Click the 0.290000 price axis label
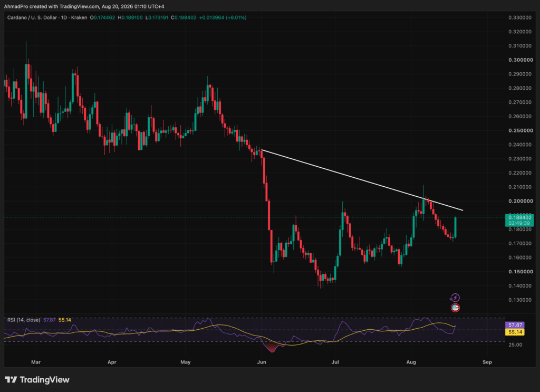 [519, 74]
